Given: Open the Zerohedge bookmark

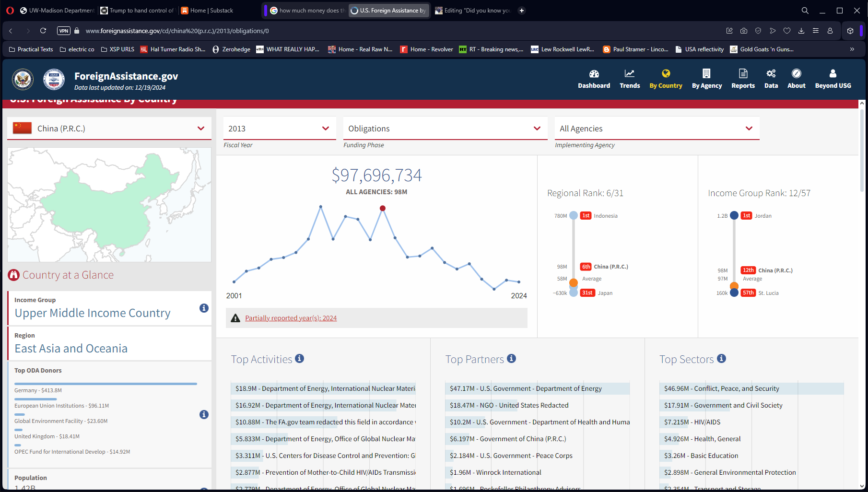Looking at the screenshot, I should 231,49.
